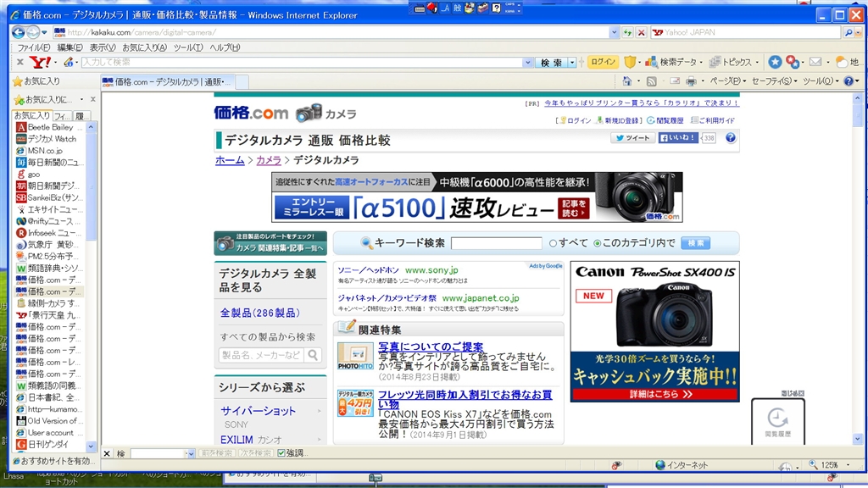Click the Read Mail icon in command bar

(x=674, y=81)
